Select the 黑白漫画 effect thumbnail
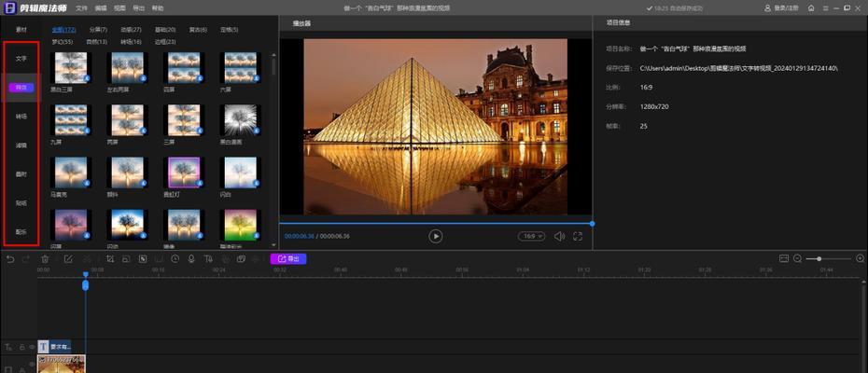Image resolution: width=868 pixels, height=373 pixels. point(240,120)
